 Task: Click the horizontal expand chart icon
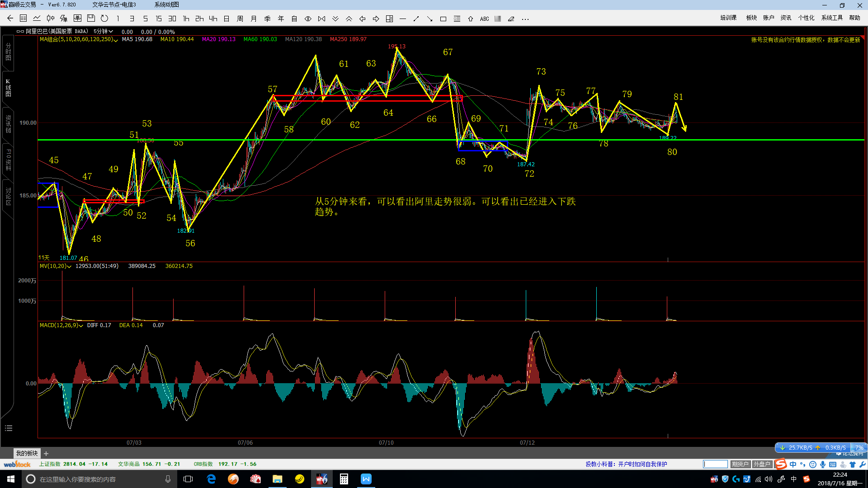tap(308, 19)
